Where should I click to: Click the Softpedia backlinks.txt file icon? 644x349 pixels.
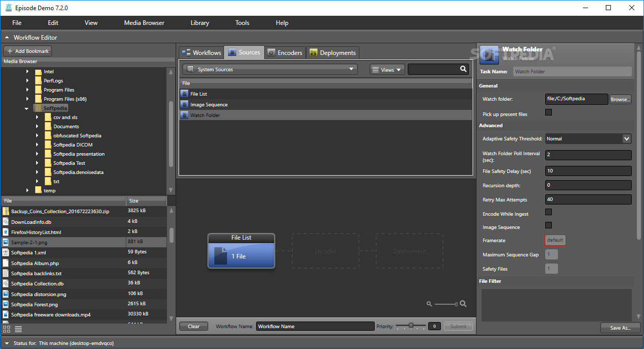[x=6, y=273]
